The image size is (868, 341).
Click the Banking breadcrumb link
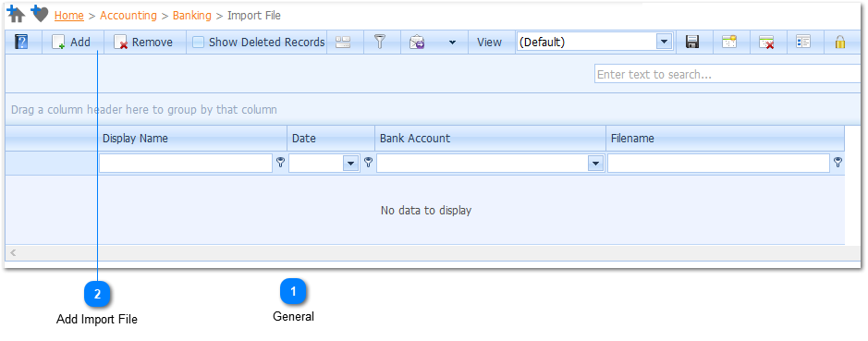click(192, 16)
